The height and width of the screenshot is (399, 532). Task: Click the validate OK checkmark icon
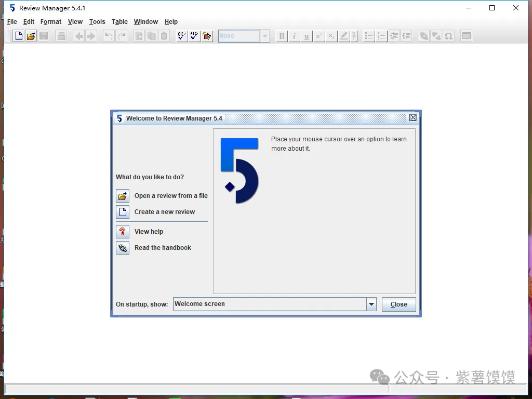(181, 36)
